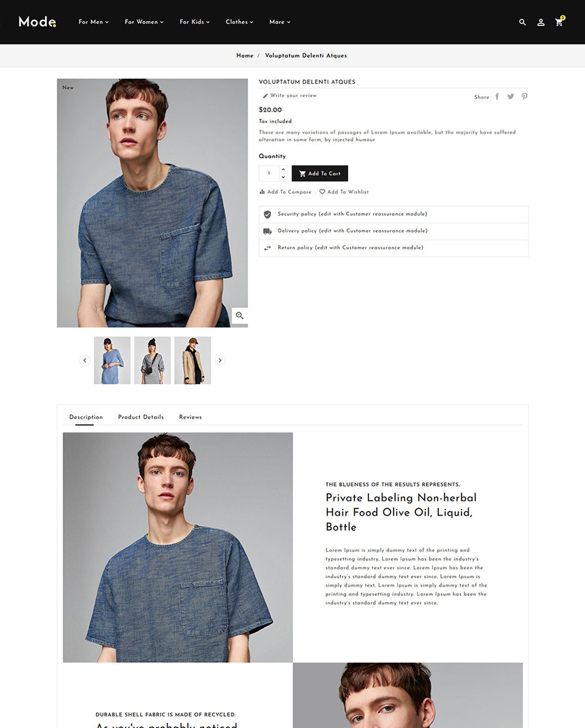Show next product thumbnails
Viewport: 585px width, 728px height.
coord(220,360)
